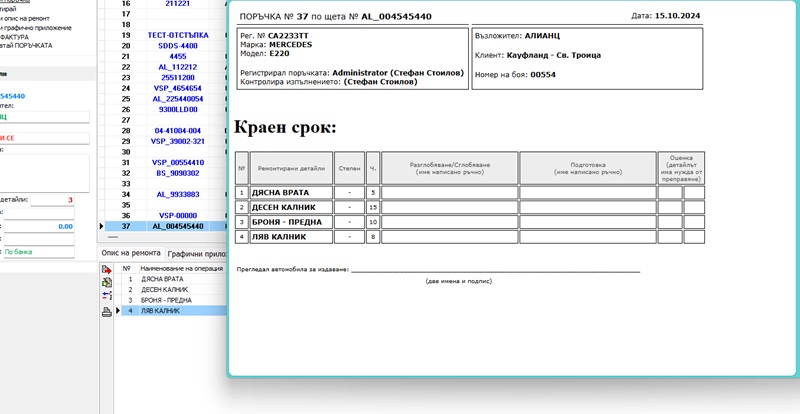Click the 'ПОРЪЧКАТА' print link
Image resolution: width=800 pixels, height=414 pixels.
click(31, 45)
